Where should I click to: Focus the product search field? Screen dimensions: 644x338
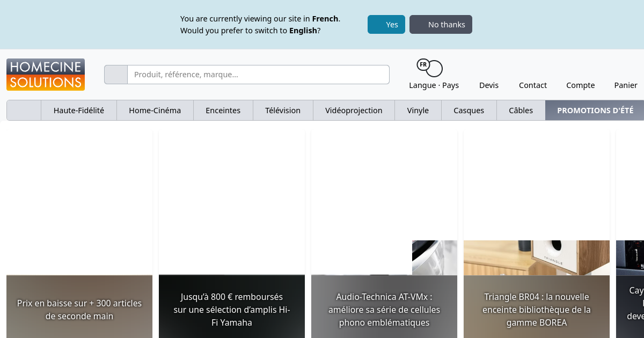(258, 75)
